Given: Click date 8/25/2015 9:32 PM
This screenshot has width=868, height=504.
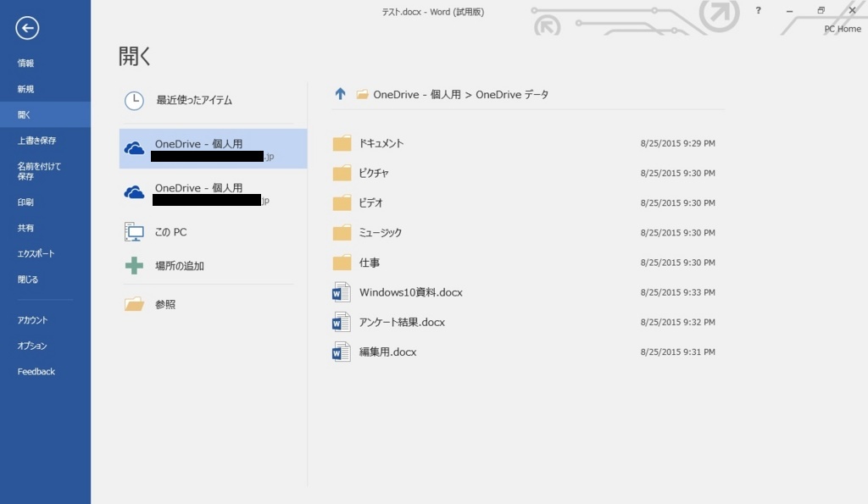Looking at the screenshot, I should [677, 323].
